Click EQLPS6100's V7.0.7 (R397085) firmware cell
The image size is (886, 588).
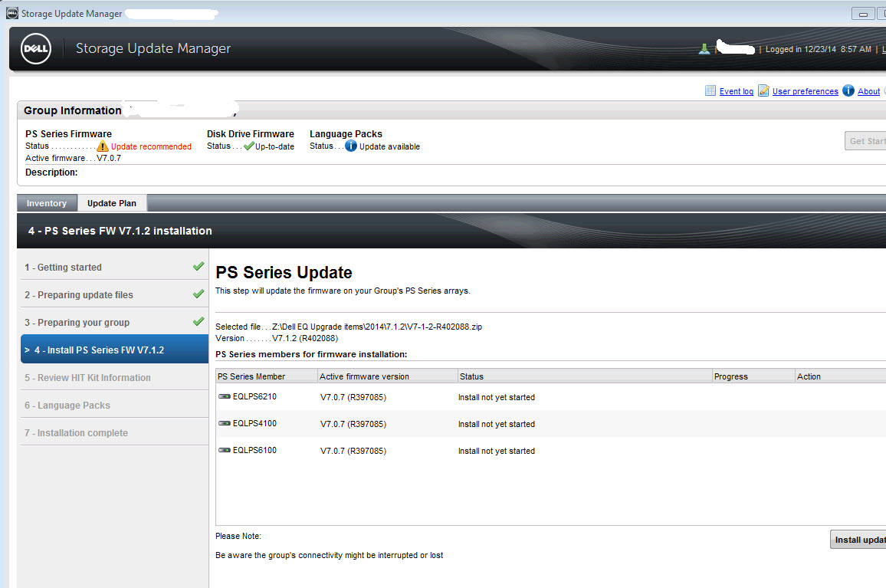(x=353, y=452)
